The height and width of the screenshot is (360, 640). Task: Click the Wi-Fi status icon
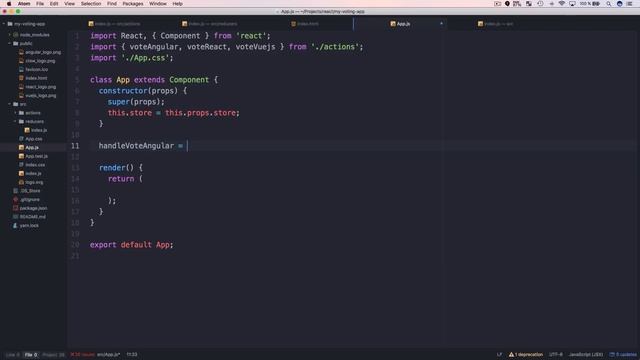(x=562, y=4)
